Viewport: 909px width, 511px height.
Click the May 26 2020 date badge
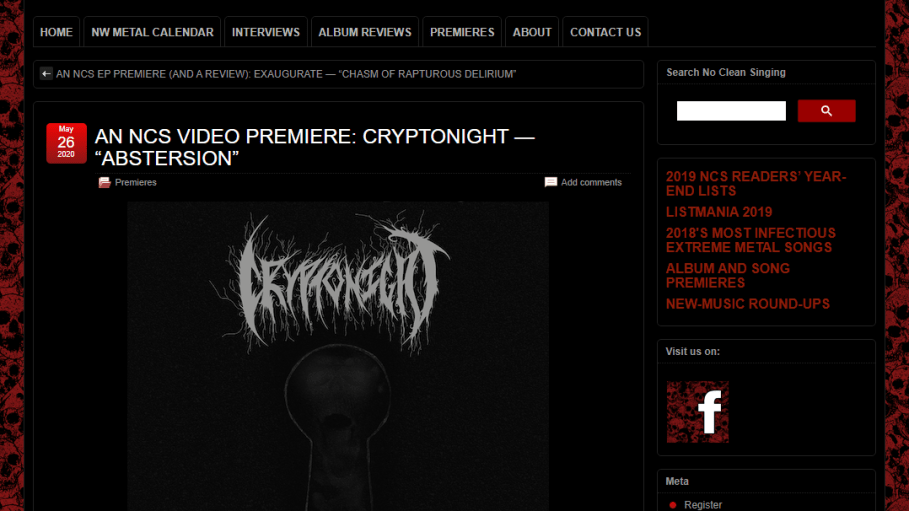pos(66,143)
